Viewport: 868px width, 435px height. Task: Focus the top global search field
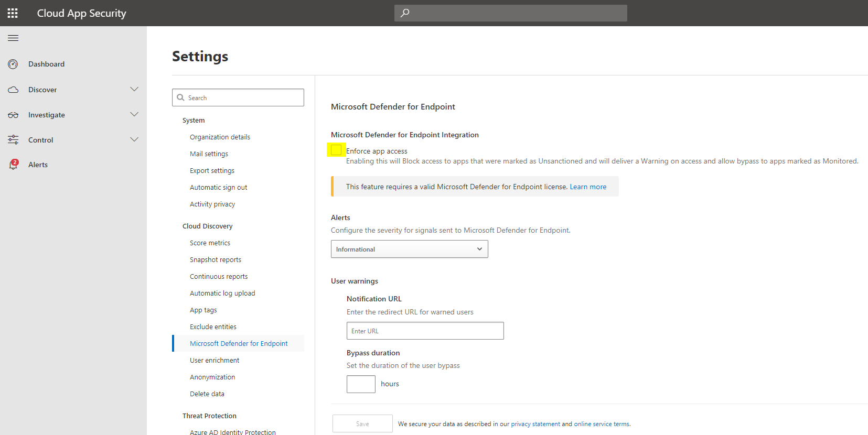[511, 13]
